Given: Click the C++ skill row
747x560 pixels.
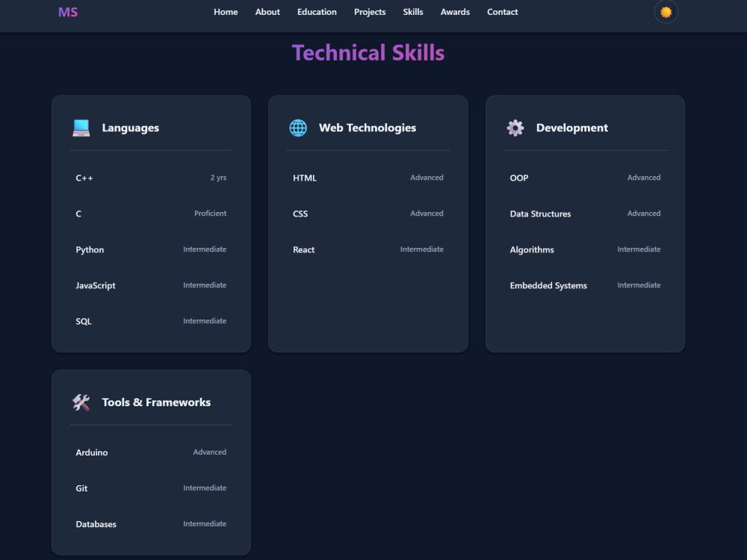Looking at the screenshot, I should (x=151, y=178).
